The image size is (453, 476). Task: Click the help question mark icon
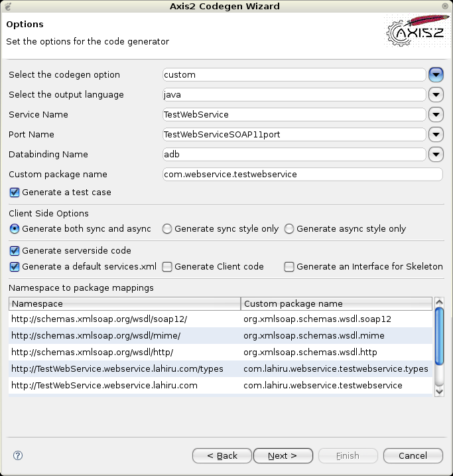18,455
